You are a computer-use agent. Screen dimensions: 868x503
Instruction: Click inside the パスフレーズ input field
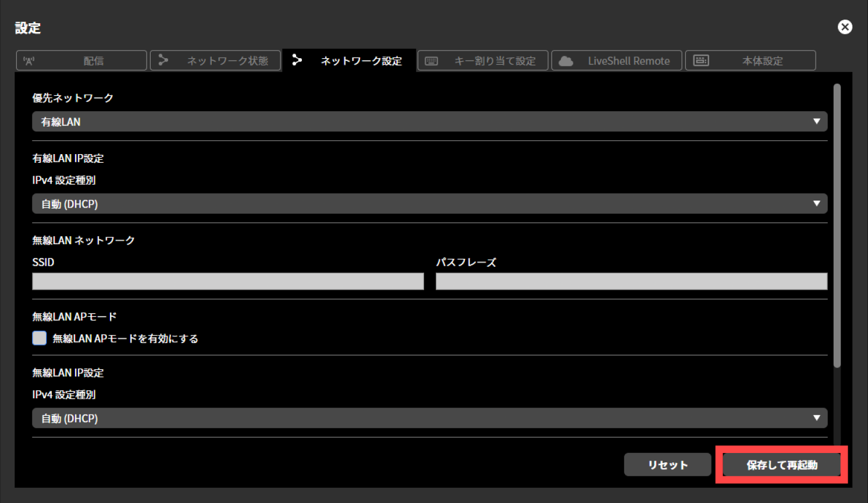pyautogui.click(x=631, y=281)
